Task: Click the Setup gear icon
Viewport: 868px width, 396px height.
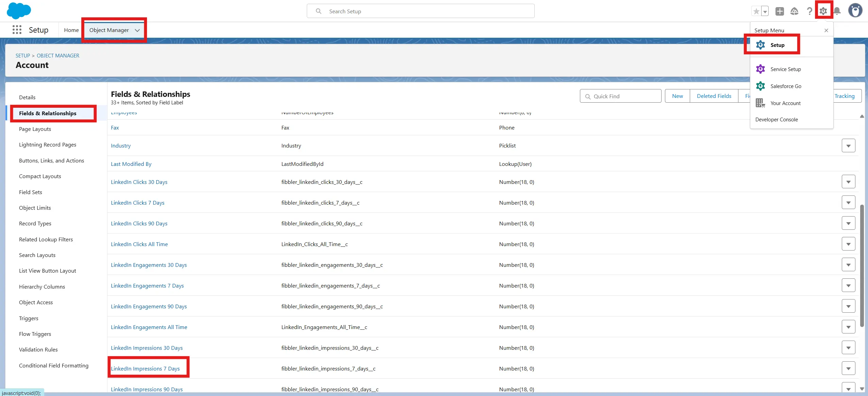Action: [x=823, y=11]
